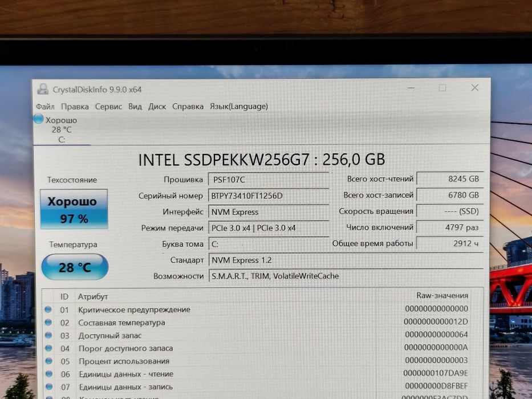
Task: Click raw value 00000000000003
Action: point(437,360)
